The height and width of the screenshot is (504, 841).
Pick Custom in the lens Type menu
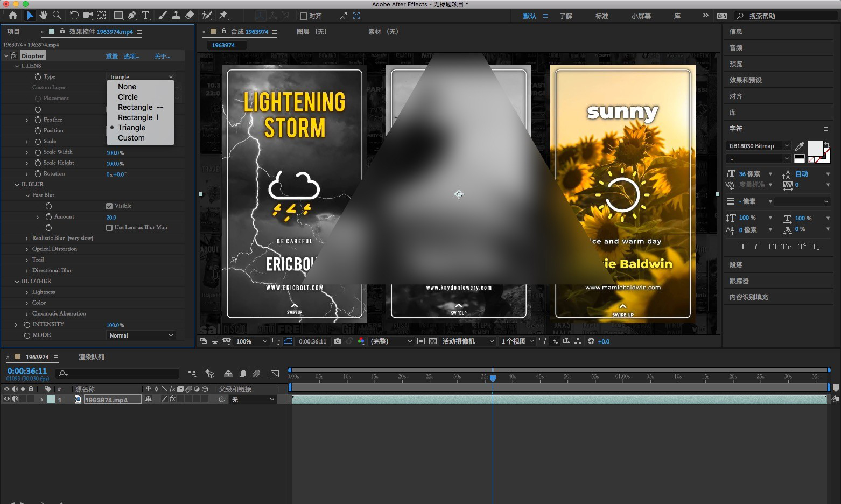(131, 138)
